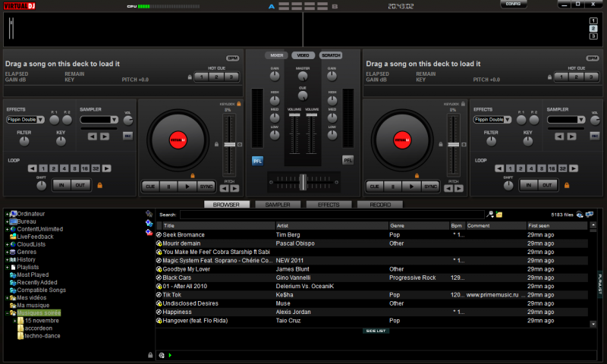607x364 pixels.
Task: Toggle the left deck PFL headphone cue
Action: 258,160
